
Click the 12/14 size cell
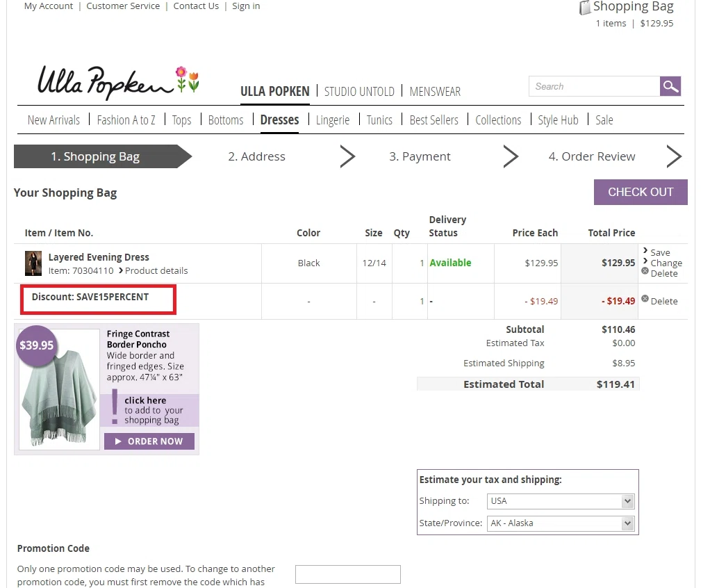tap(374, 263)
